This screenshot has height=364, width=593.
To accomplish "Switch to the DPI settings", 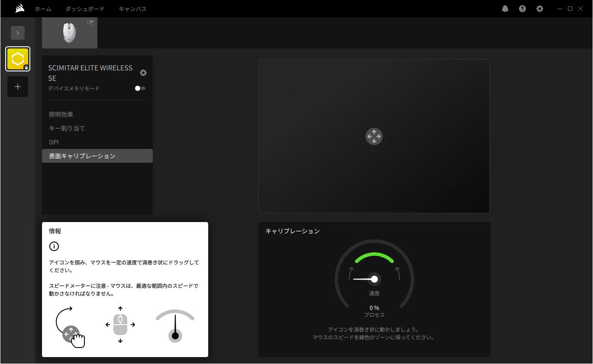I will tap(53, 142).
